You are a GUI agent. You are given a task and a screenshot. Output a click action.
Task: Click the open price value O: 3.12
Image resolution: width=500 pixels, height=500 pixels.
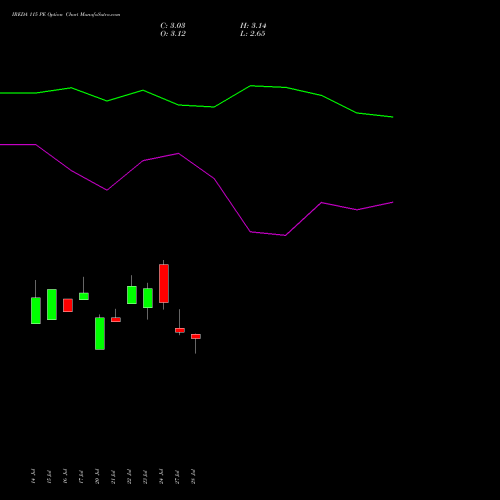[173, 34]
